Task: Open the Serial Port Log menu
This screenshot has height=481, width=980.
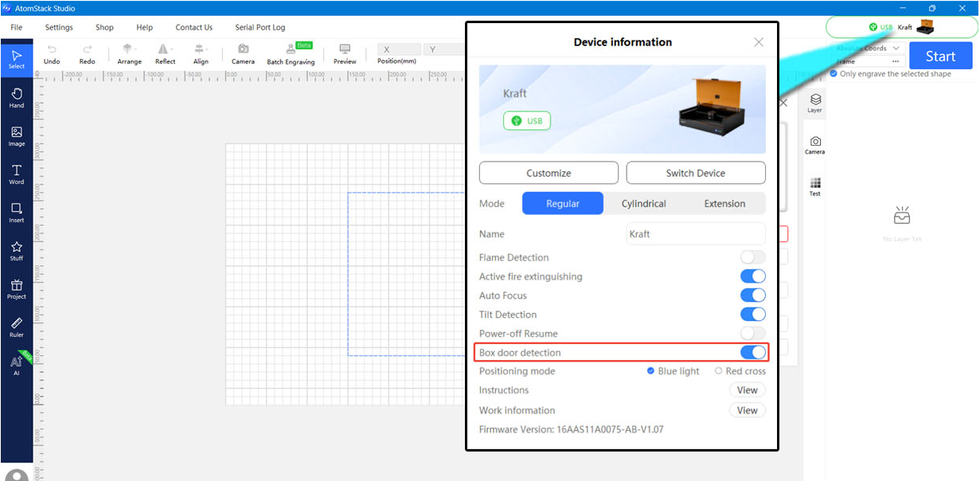Action: tap(260, 27)
